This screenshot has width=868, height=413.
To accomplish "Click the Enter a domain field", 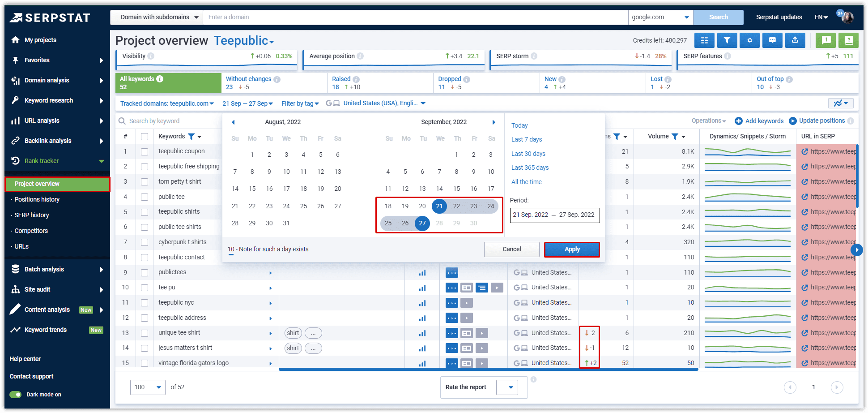I will (416, 17).
